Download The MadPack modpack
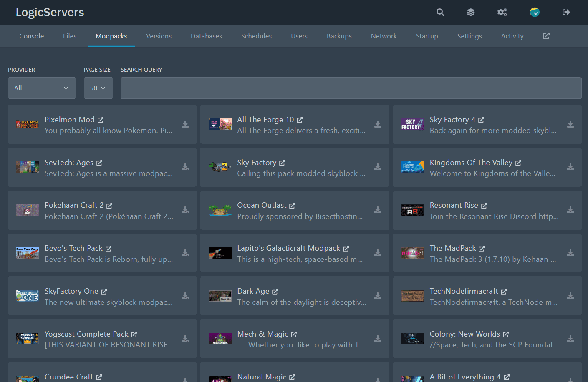The width and height of the screenshot is (588, 382). click(x=570, y=253)
